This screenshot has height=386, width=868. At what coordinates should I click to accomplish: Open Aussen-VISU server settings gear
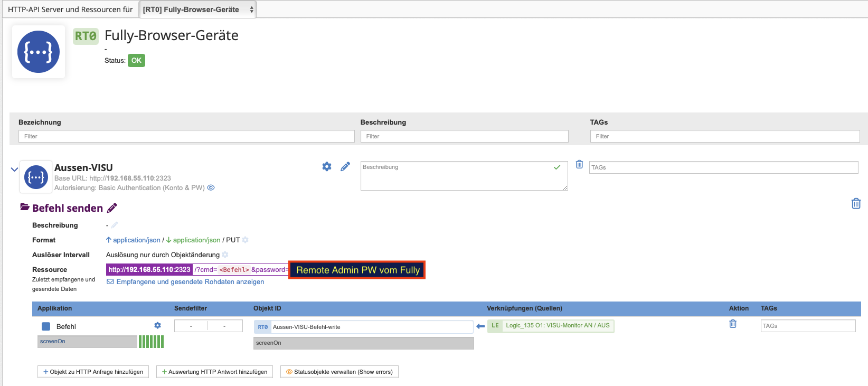point(327,167)
